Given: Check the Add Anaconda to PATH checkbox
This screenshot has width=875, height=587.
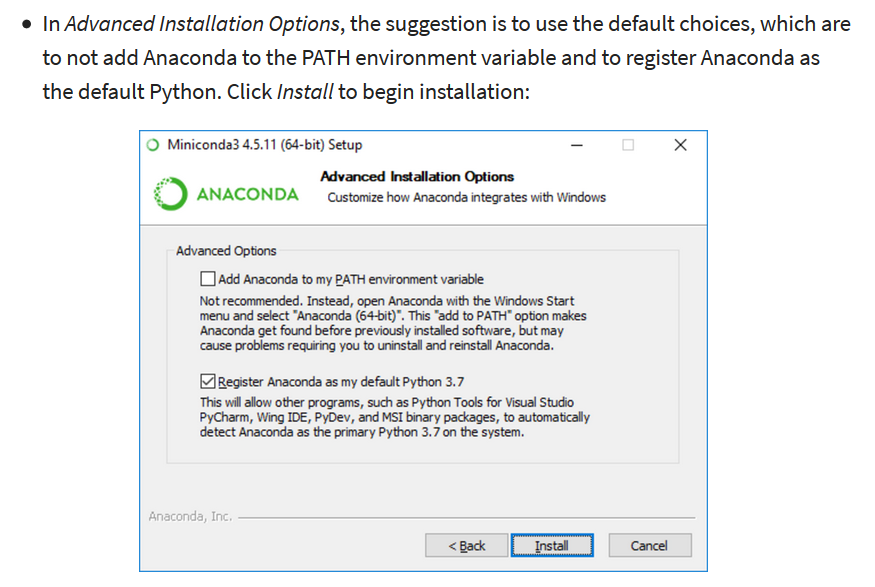Looking at the screenshot, I should tap(208, 278).
